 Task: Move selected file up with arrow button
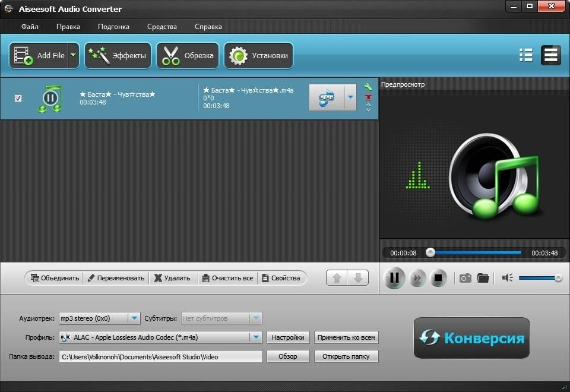[337, 278]
